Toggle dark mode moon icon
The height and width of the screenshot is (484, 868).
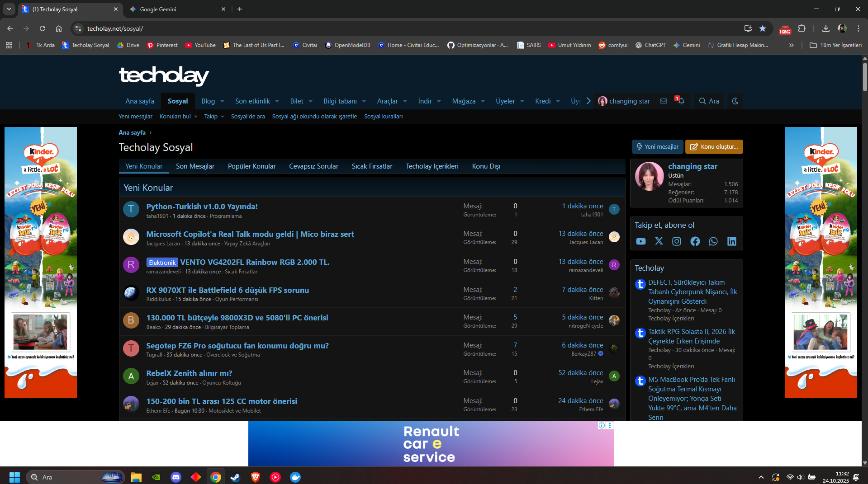coord(735,101)
